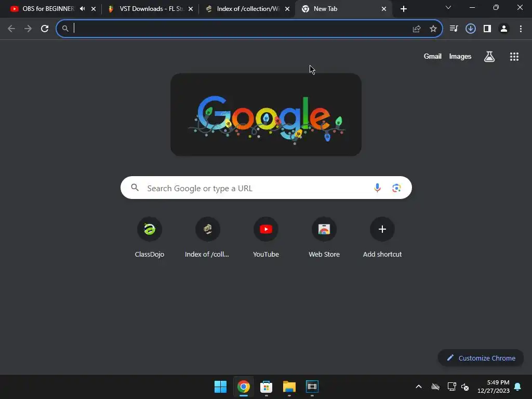The height and width of the screenshot is (399, 532).
Task: Share this page using the share icon
Action: pyautogui.click(x=417, y=29)
